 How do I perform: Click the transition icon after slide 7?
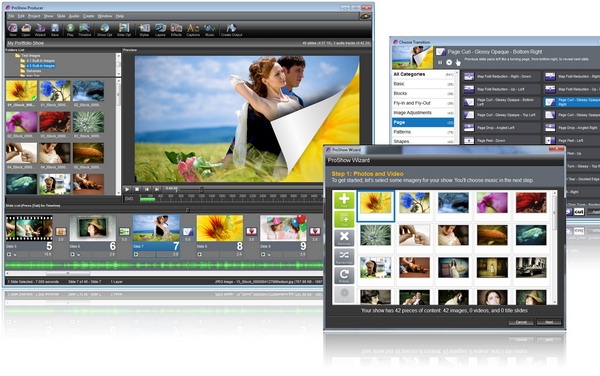click(188, 231)
